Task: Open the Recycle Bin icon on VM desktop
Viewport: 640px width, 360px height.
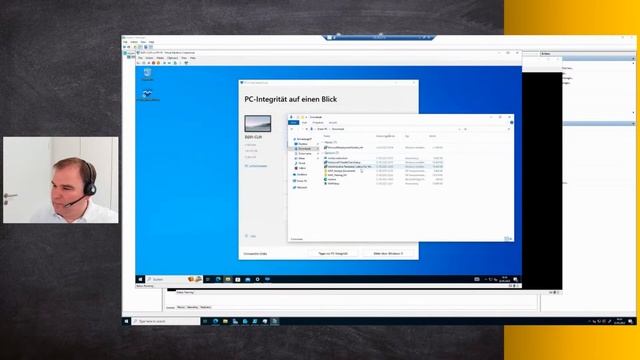Action: click(x=147, y=74)
